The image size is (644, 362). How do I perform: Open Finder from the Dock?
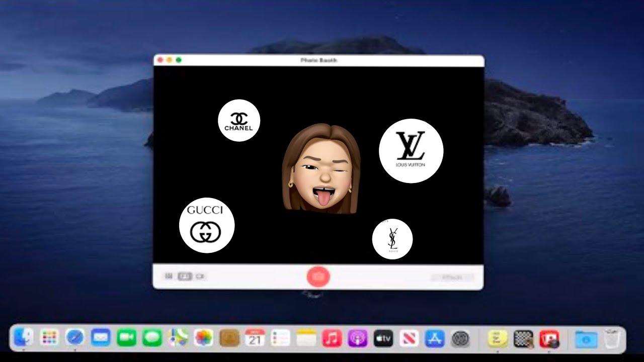(24, 338)
